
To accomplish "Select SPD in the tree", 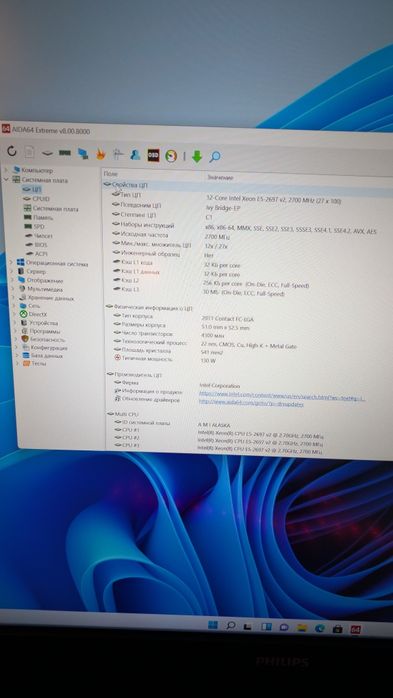I will pos(35,226).
